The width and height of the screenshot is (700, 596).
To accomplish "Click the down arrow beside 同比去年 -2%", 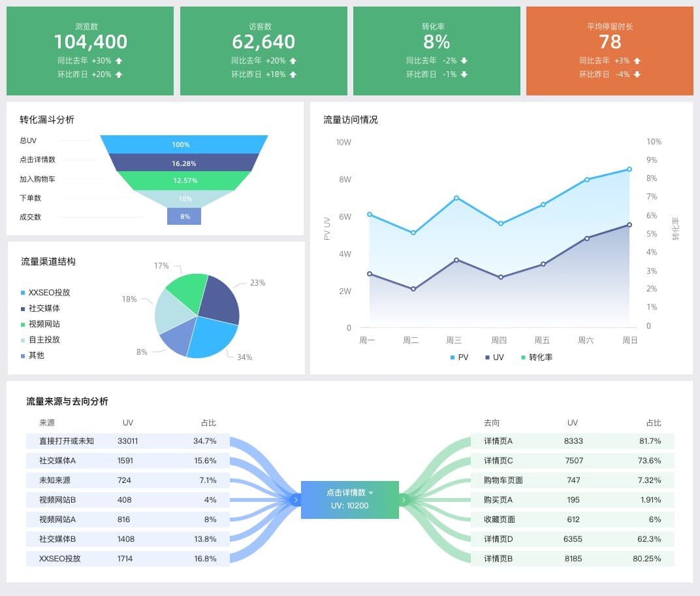I will 464,61.
